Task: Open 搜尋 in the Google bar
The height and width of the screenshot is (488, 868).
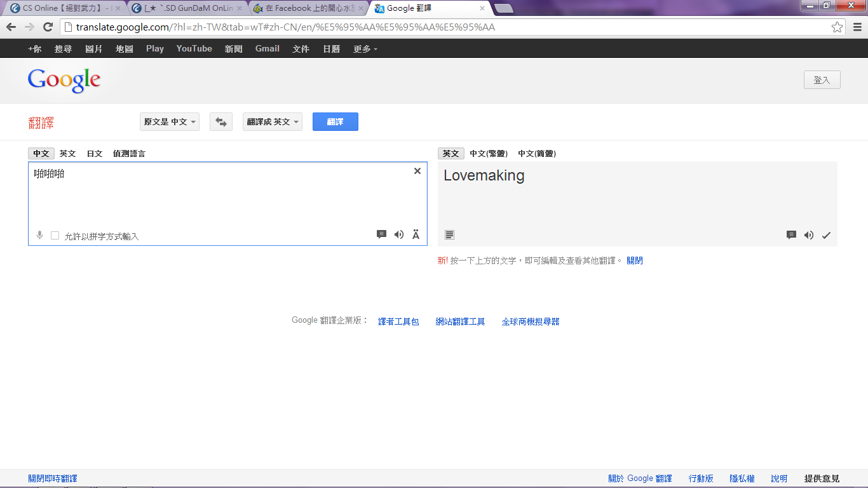Action: tap(64, 49)
